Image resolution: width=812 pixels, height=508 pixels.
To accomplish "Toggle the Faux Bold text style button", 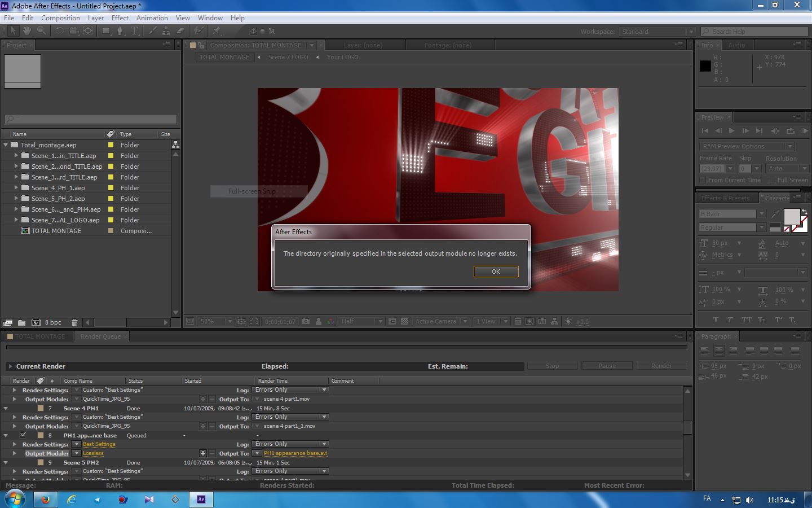I will coord(716,320).
